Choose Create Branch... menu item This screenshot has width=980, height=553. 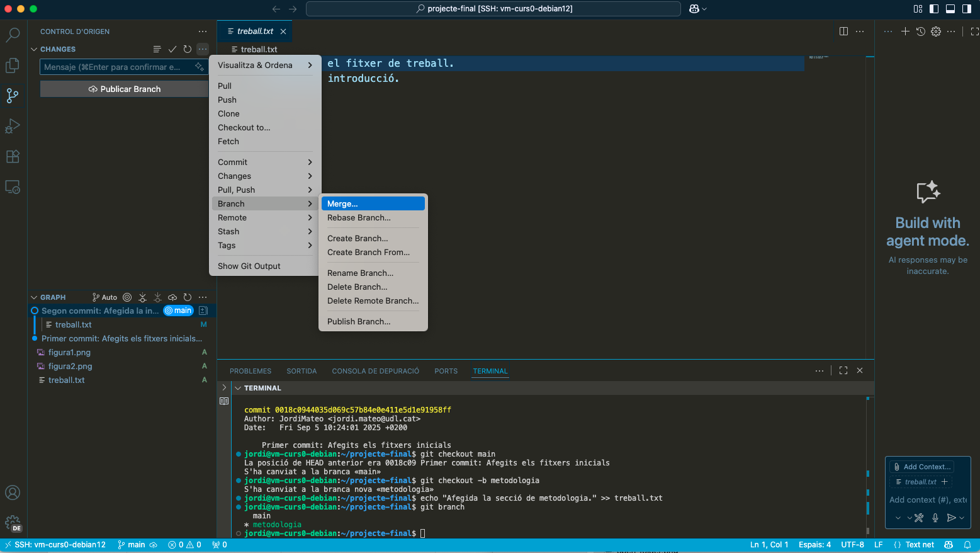tap(373, 238)
